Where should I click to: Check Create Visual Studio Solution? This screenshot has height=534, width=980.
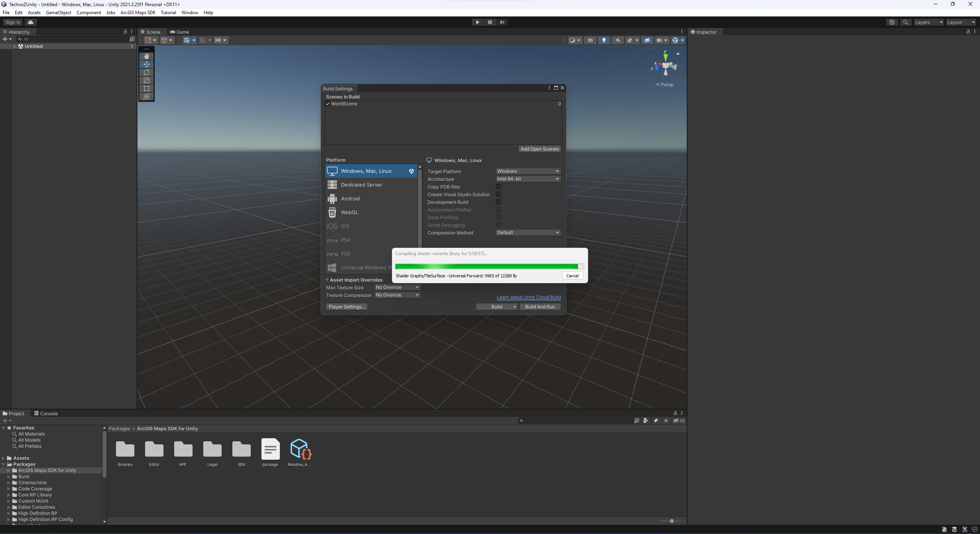point(498,194)
